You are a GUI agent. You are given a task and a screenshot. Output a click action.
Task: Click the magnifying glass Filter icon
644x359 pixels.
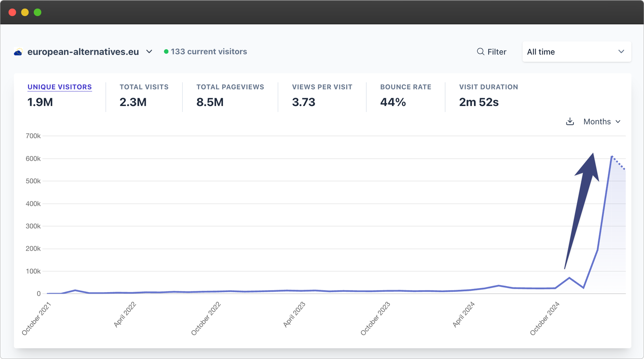click(x=480, y=52)
